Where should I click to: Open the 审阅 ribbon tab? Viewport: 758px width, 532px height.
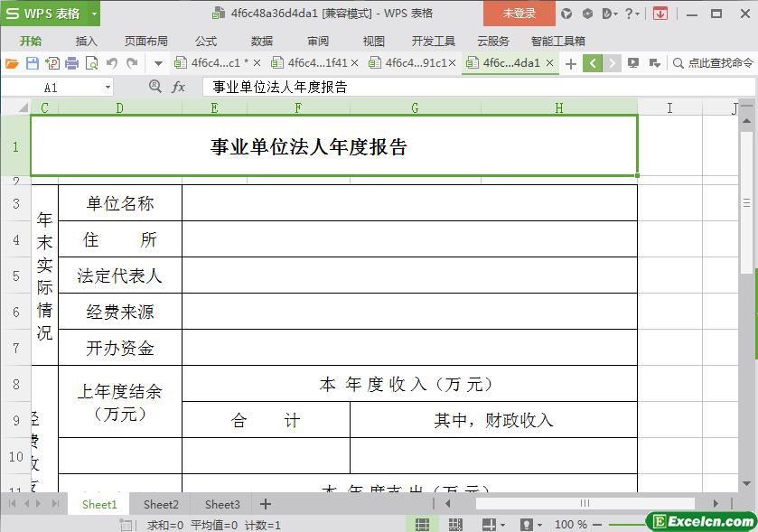318,41
